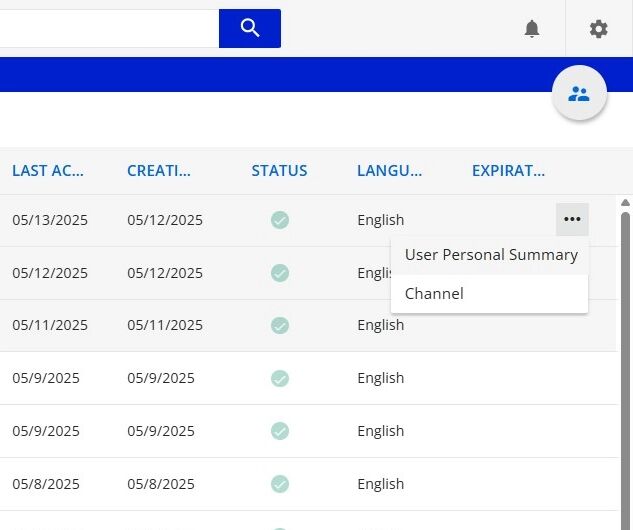Viewport: 633px width, 530px height.
Task: Click the round users group button
Action: coord(579,94)
